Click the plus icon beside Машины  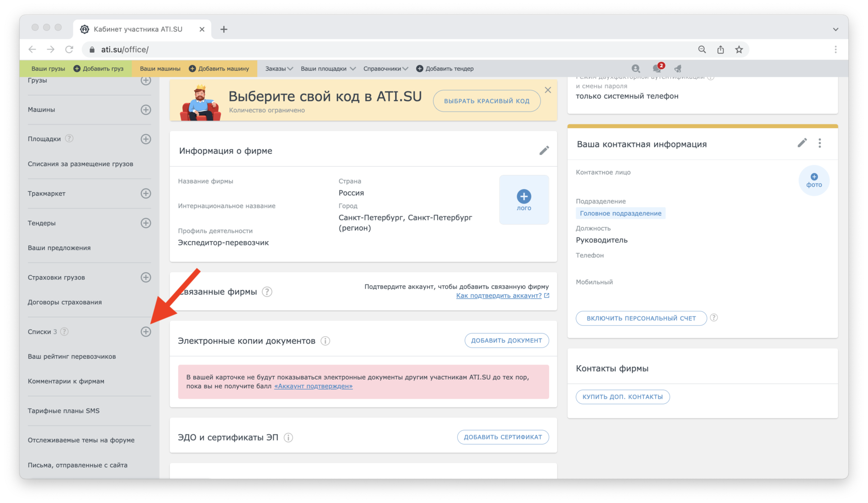coord(146,109)
